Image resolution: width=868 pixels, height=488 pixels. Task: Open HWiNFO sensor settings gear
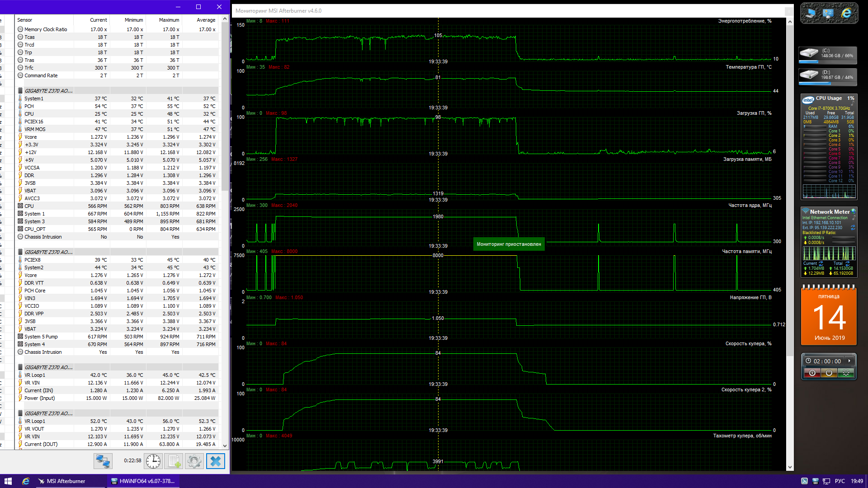tap(194, 461)
